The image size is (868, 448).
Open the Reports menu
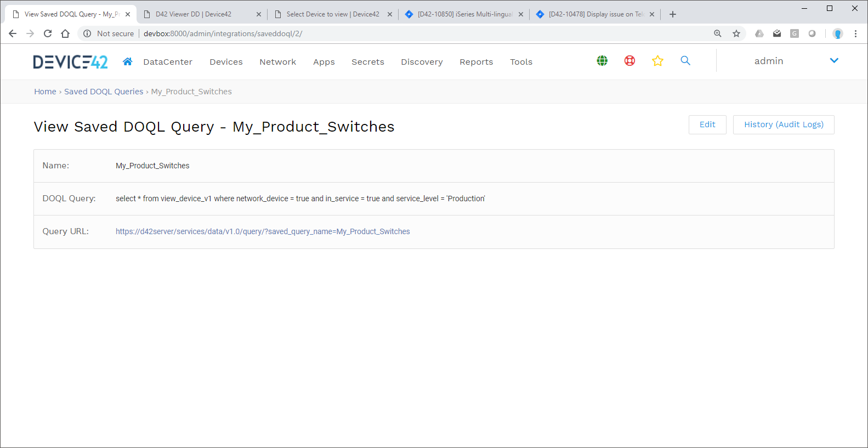click(476, 62)
